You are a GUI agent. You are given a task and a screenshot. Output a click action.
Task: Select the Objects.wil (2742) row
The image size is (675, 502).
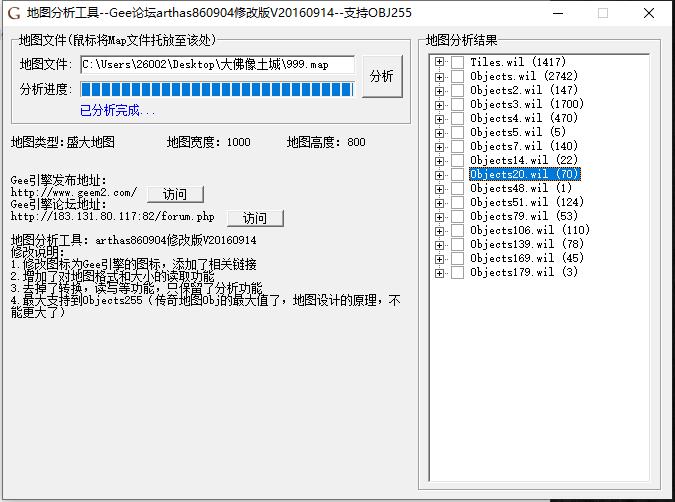[x=524, y=76]
